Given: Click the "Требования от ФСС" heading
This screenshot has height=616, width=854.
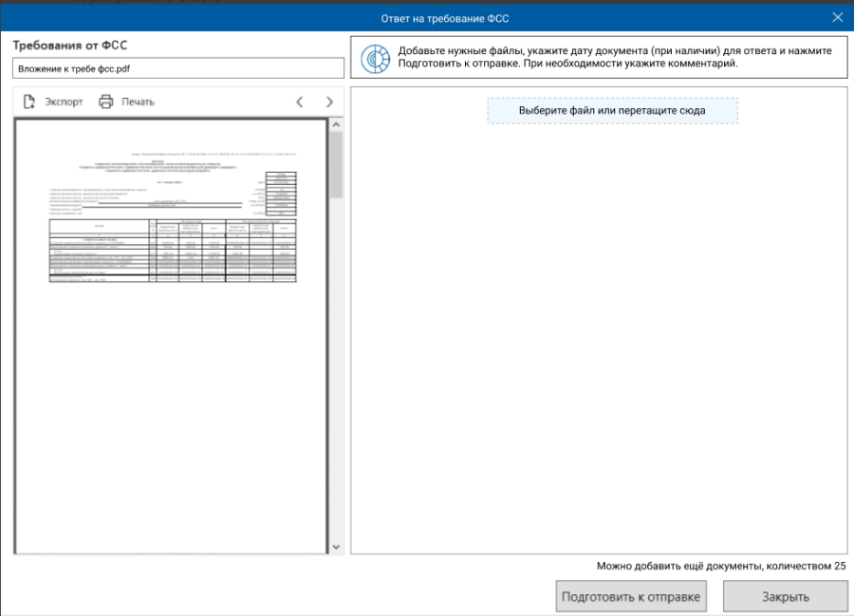Looking at the screenshot, I should [x=70, y=46].
